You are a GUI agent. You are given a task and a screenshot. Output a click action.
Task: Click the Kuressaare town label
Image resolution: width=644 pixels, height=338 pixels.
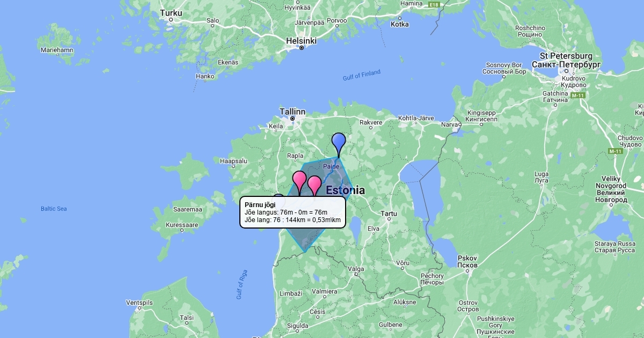(182, 225)
